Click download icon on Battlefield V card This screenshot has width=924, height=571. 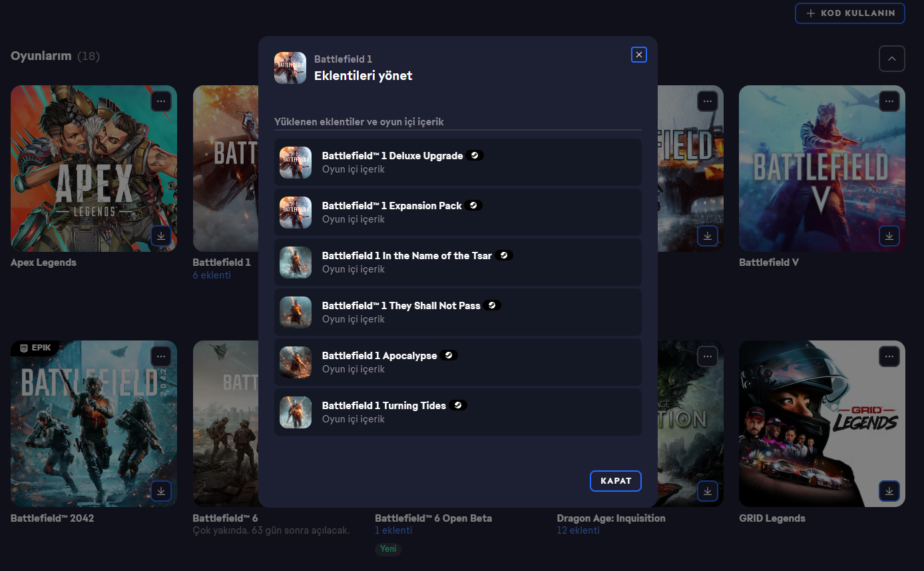[889, 236]
